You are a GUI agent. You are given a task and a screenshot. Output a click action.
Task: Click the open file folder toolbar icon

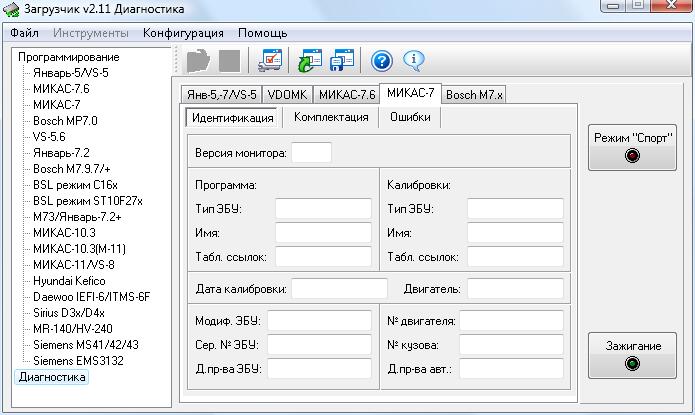click(198, 61)
